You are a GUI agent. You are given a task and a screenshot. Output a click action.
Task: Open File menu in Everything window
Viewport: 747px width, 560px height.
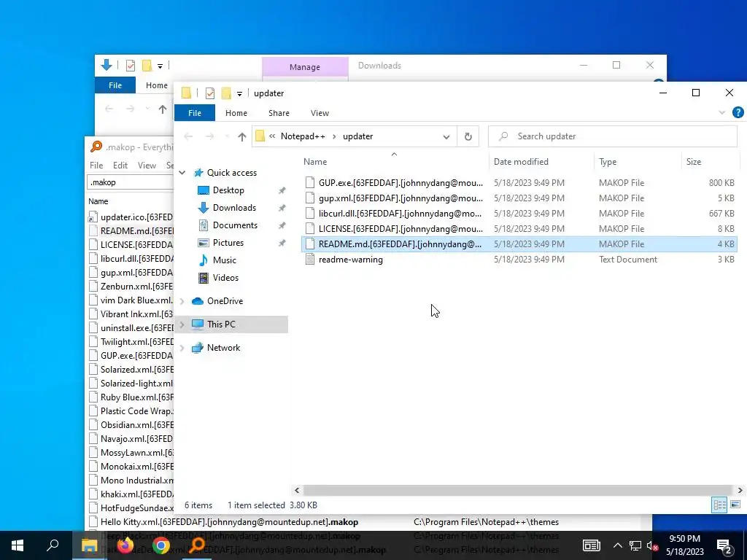coord(96,166)
